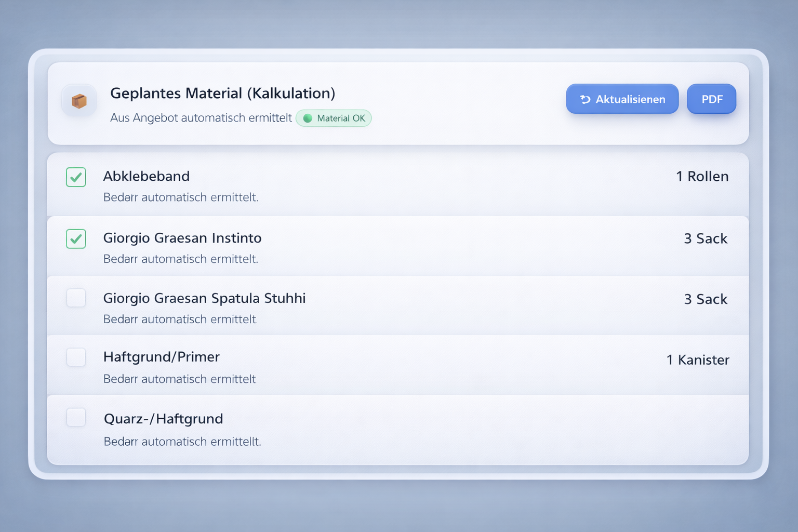Check the Giorgio Graesan Spatula Stuhhi checkbox
This screenshot has width=798, height=532.
(x=76, y=298)
